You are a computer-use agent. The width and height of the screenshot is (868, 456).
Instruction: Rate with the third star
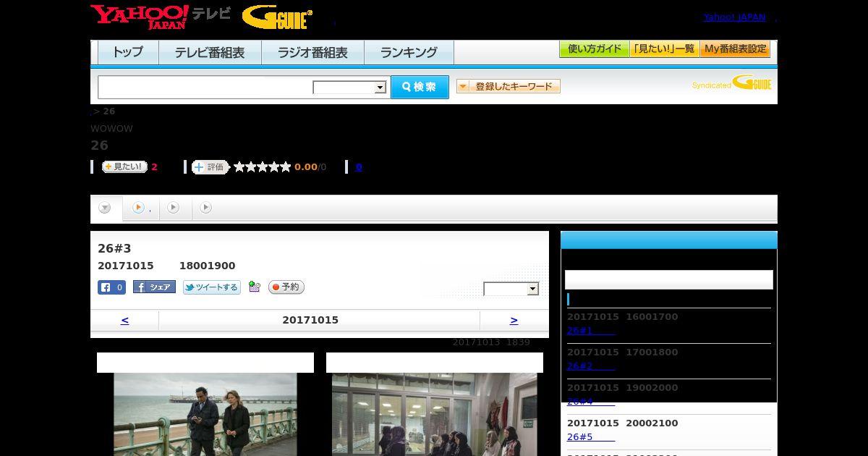262,166
